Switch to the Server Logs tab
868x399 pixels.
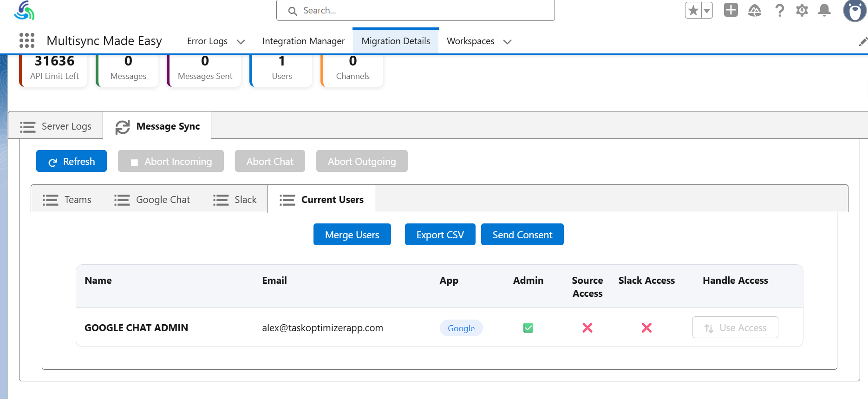click(56, 126)
